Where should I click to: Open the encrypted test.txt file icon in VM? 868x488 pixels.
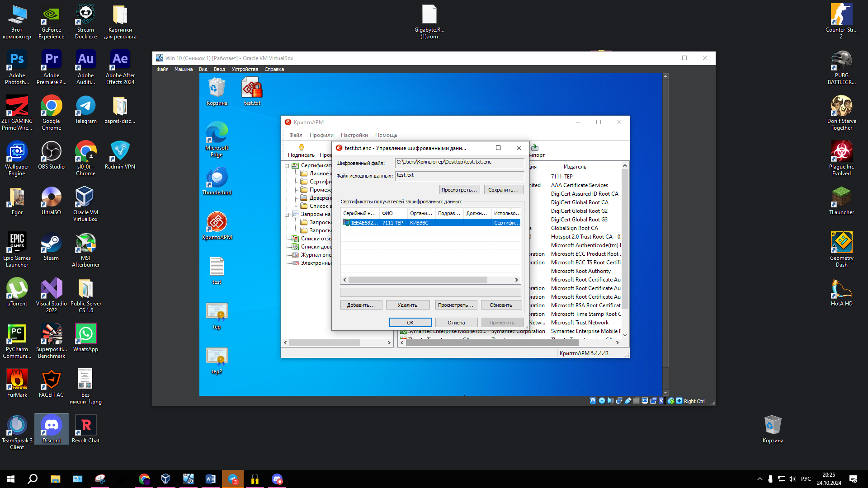(252, 92)
